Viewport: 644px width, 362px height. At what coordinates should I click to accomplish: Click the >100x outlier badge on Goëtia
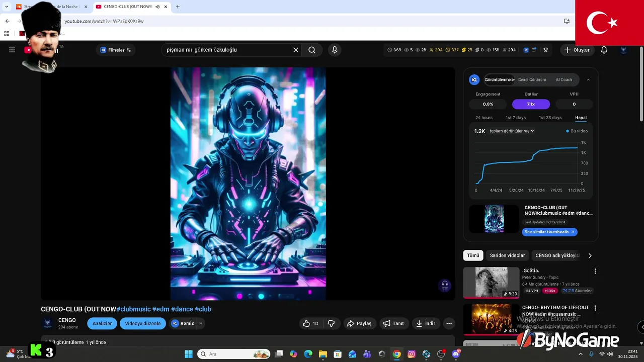(x=550, y=291)
